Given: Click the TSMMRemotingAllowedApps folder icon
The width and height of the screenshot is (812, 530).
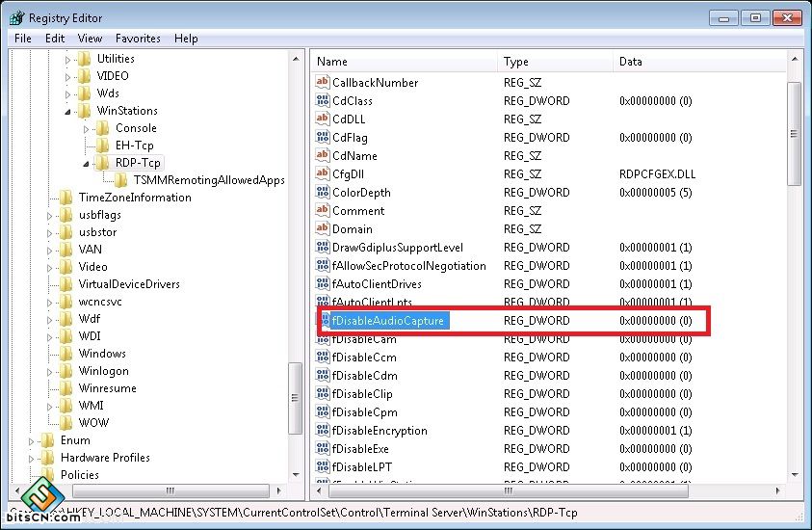Looking at the screenshot, I should (x=120, y=180).
